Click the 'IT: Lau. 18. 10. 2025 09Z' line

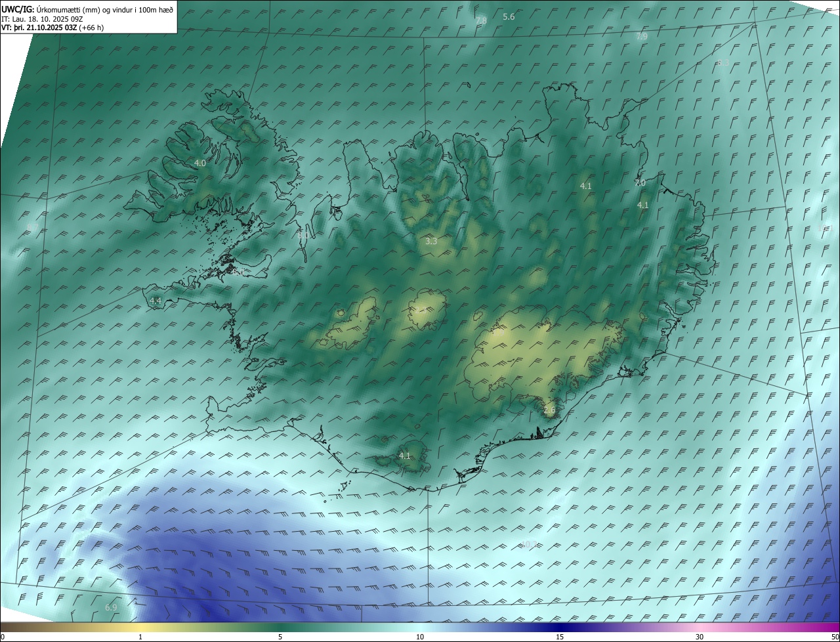pyautogui.click(x=42, y=18)
